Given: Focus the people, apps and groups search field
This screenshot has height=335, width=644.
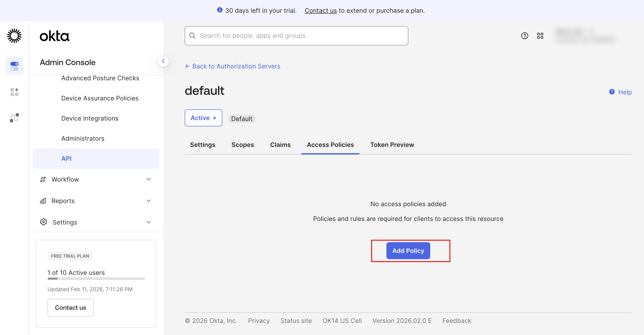Looking at the screenshot, I should point(296,36).
